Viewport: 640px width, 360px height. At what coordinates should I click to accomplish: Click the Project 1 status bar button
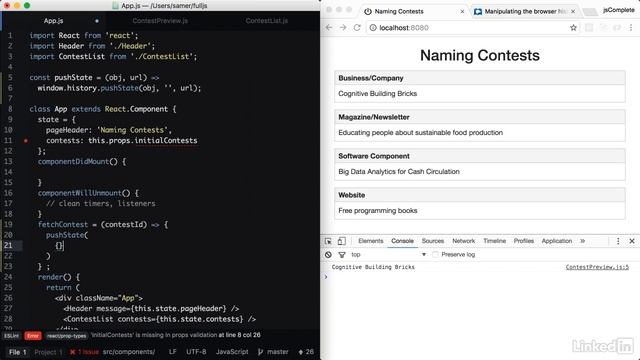tap(48, 352)
